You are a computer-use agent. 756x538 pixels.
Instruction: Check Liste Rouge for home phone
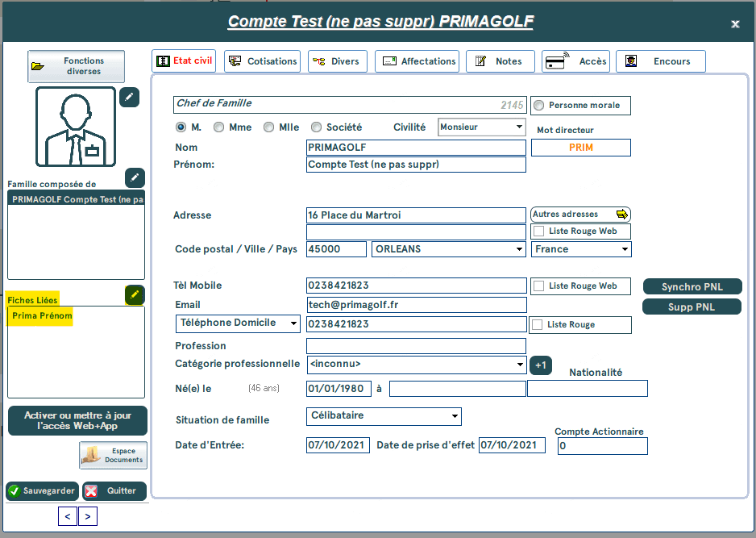[537, 325]
